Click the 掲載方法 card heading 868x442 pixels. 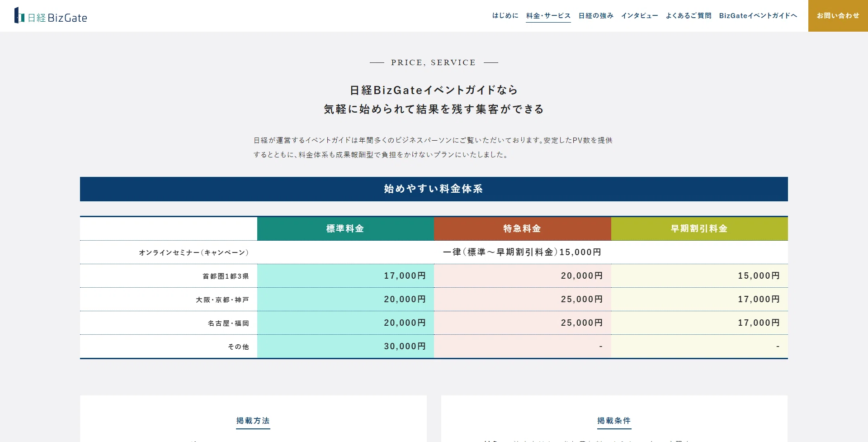(253, 421)
